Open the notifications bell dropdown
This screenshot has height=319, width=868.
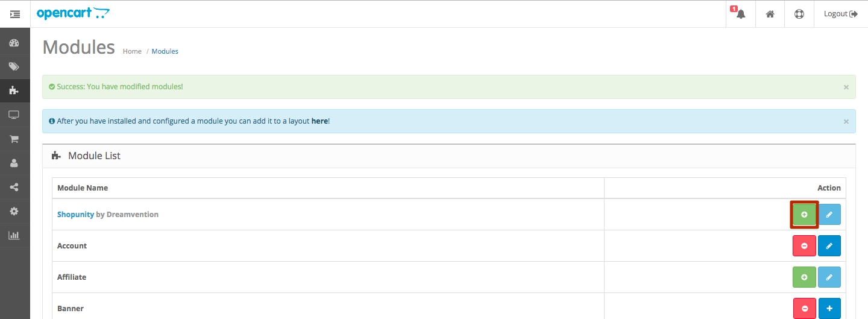click(740, 14)
